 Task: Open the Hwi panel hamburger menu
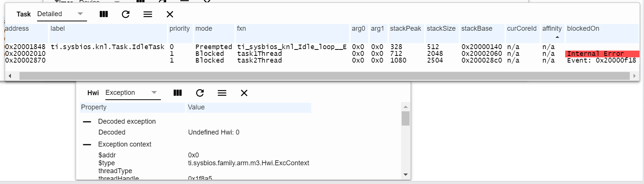(222, 93)
